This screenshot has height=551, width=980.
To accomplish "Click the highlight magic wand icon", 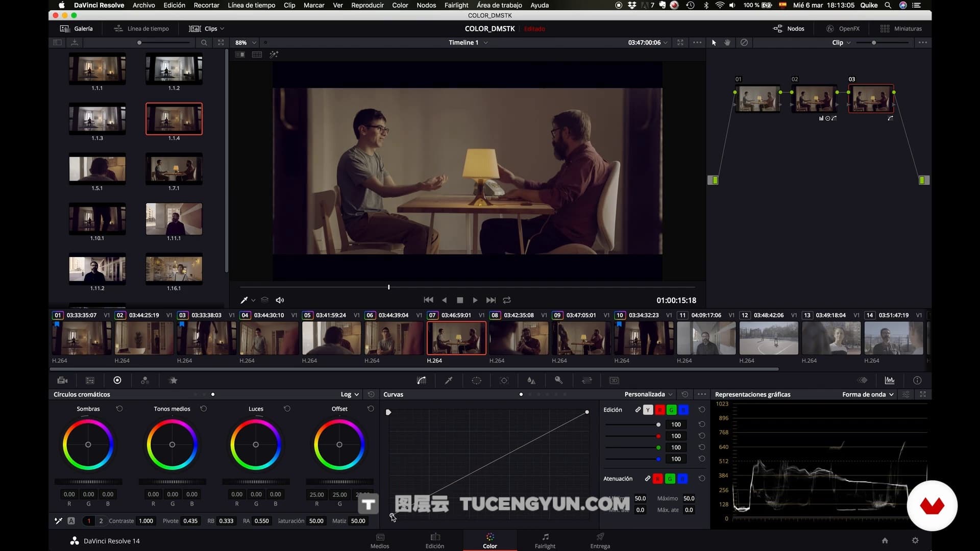I will (x=274, y=55).
